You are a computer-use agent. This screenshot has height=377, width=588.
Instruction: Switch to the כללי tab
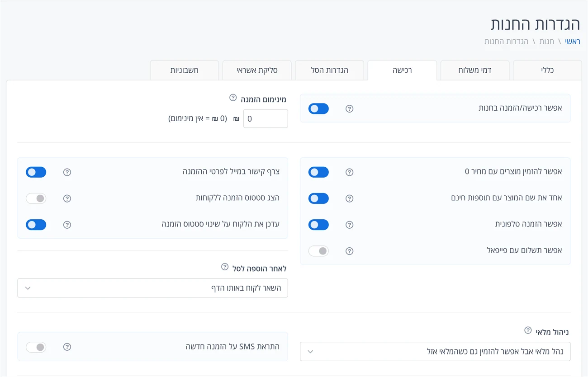click(547, 70)
